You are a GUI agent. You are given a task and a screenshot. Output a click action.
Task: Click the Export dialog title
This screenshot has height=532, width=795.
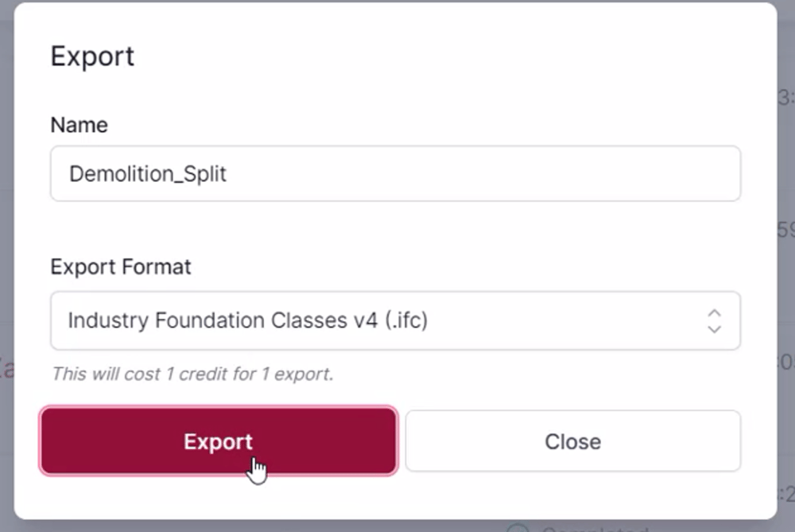coord(92,56)
